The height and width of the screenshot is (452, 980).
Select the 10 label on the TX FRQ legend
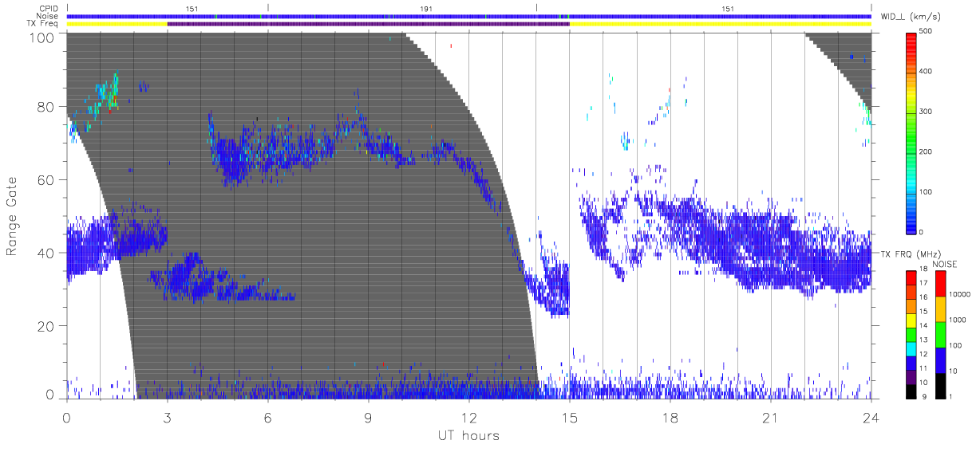tap(923, 383)
